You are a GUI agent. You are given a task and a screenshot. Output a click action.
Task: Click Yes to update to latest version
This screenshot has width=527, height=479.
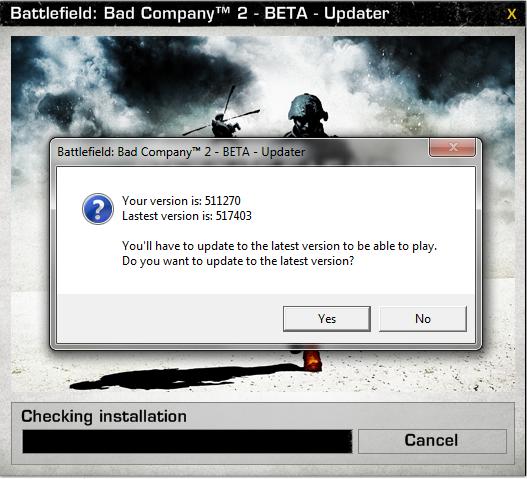[327, 319]
